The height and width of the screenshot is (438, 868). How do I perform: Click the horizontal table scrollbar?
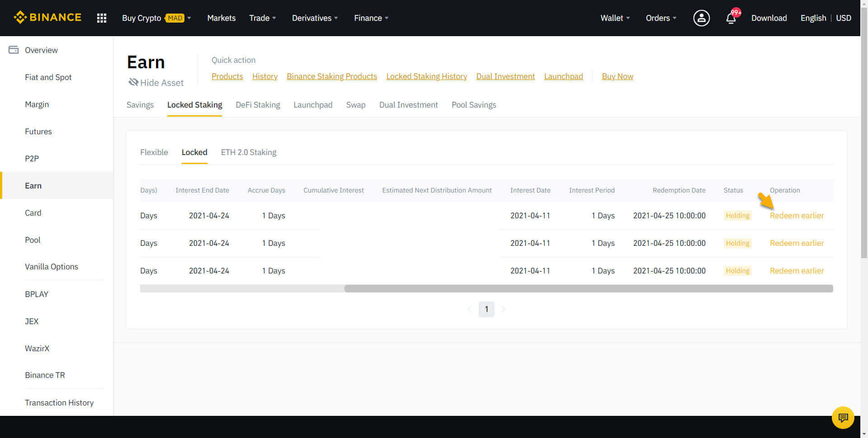[589, 288]
